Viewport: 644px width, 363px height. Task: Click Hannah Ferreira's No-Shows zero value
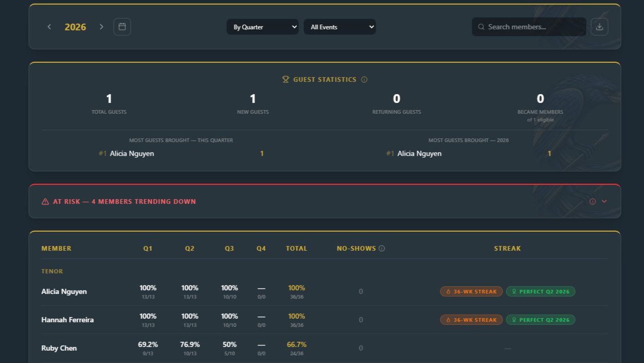point(361,320)
